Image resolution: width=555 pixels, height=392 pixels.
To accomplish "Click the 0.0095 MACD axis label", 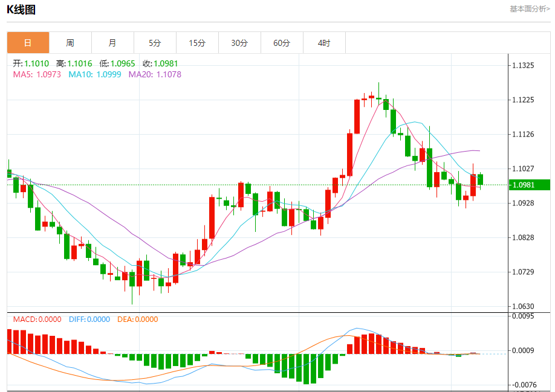I will coord(523,316).
